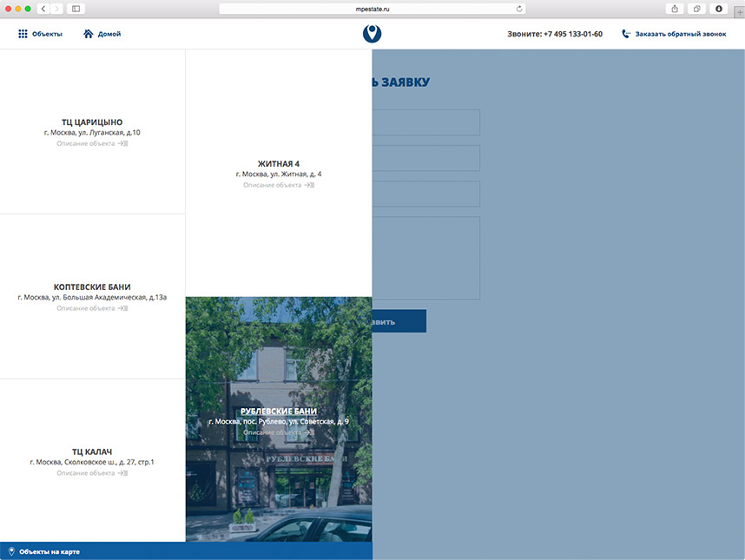This screenshot has width=745, height=560.
Task: Reload the page using the refresh icon
Action: [519, 9]
